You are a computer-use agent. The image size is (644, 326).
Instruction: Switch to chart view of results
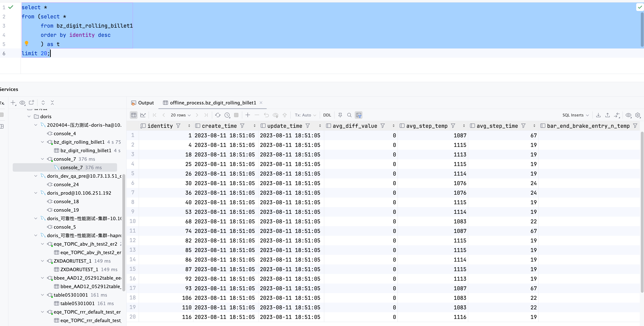coord(143,115)
